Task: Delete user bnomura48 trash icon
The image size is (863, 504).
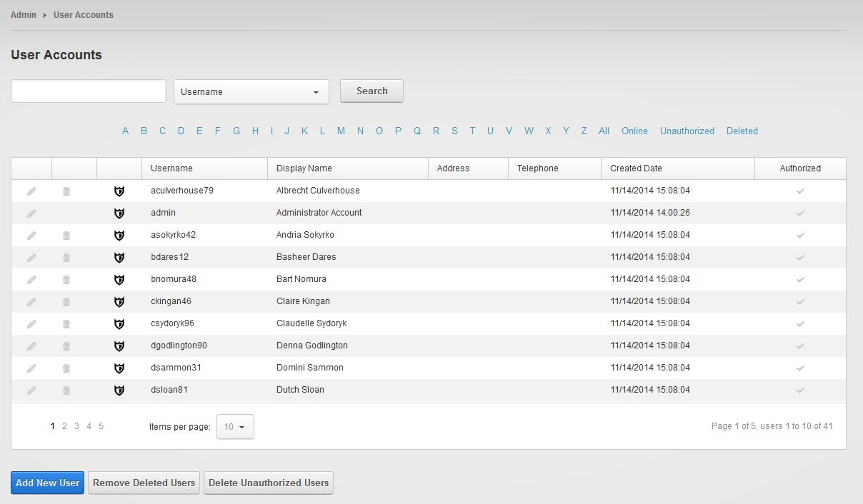Action: [66, 280]
